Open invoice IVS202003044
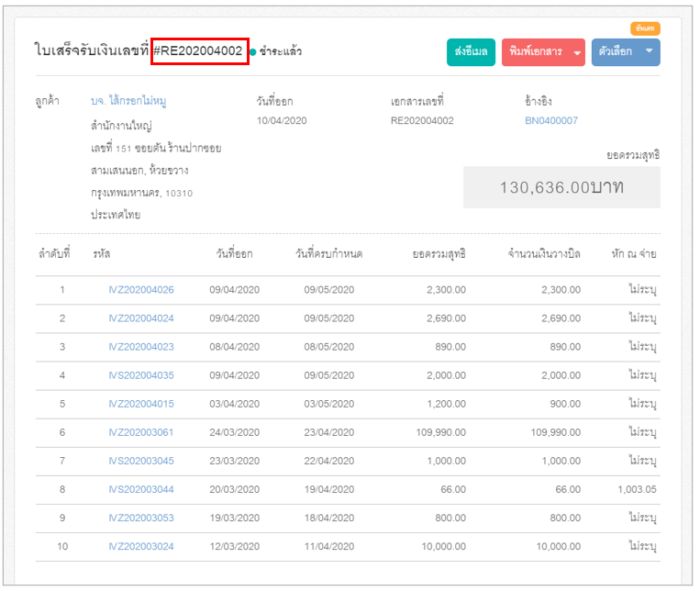Screen dimensions: 700x591 (141, 490)
